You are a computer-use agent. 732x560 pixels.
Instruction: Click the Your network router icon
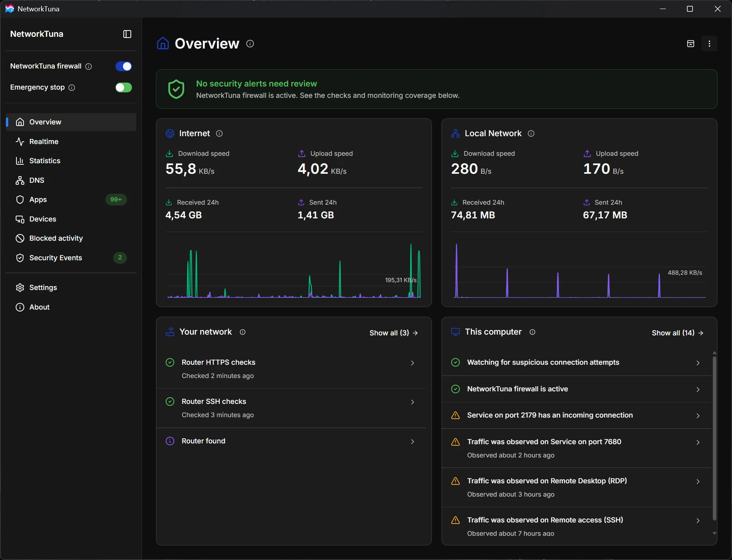pos(170,332)
